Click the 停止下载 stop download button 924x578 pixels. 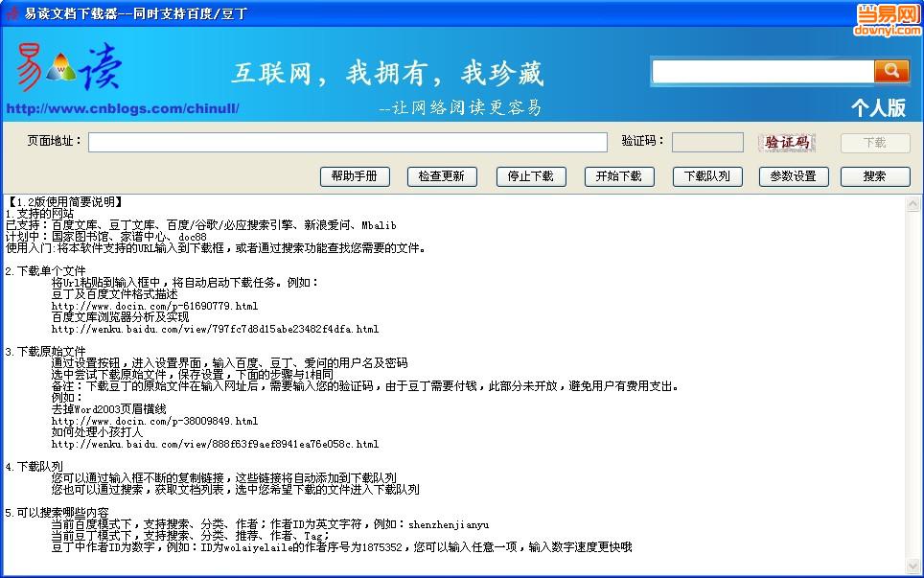531,176
